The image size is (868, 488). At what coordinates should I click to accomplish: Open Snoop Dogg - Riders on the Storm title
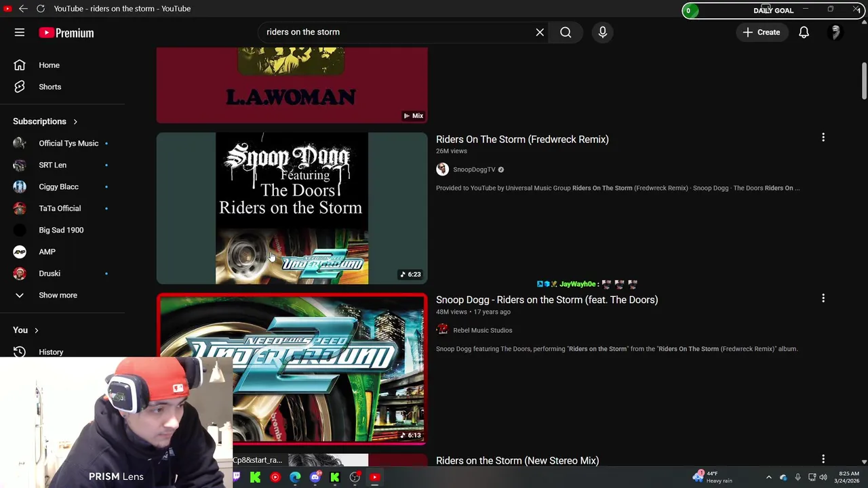(547, 300)
